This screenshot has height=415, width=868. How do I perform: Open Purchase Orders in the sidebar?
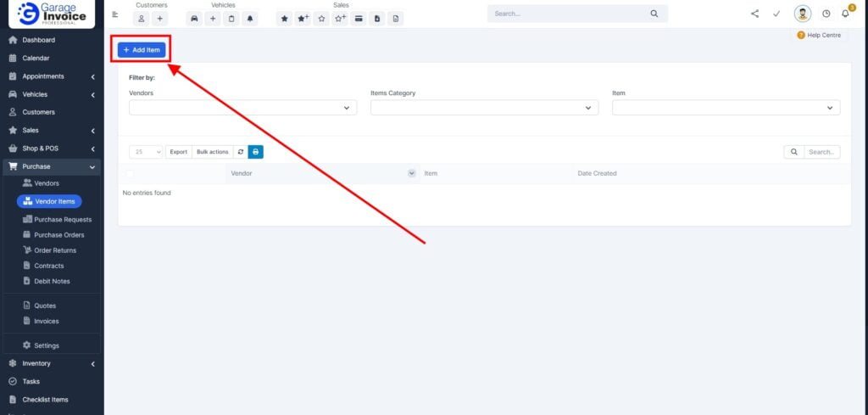tap(58, 235)
